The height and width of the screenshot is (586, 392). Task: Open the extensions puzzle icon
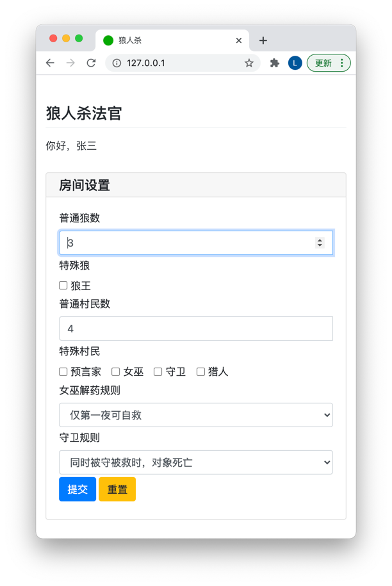pos(275,63)
